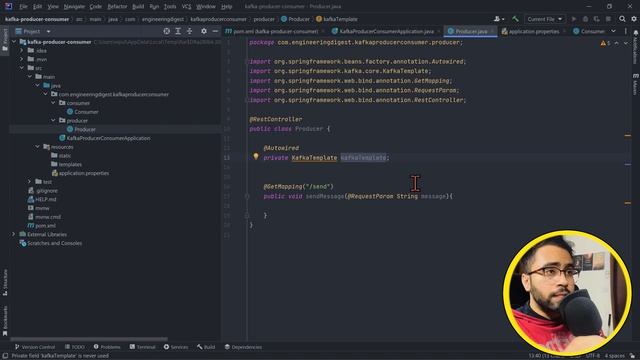Viewport: 640px width, 360px height.
Task: Open the Build menu
Action: coord(138,7)
